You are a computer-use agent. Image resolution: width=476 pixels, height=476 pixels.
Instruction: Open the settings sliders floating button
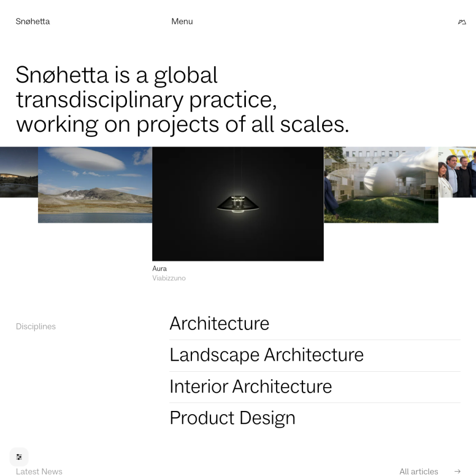19,456
